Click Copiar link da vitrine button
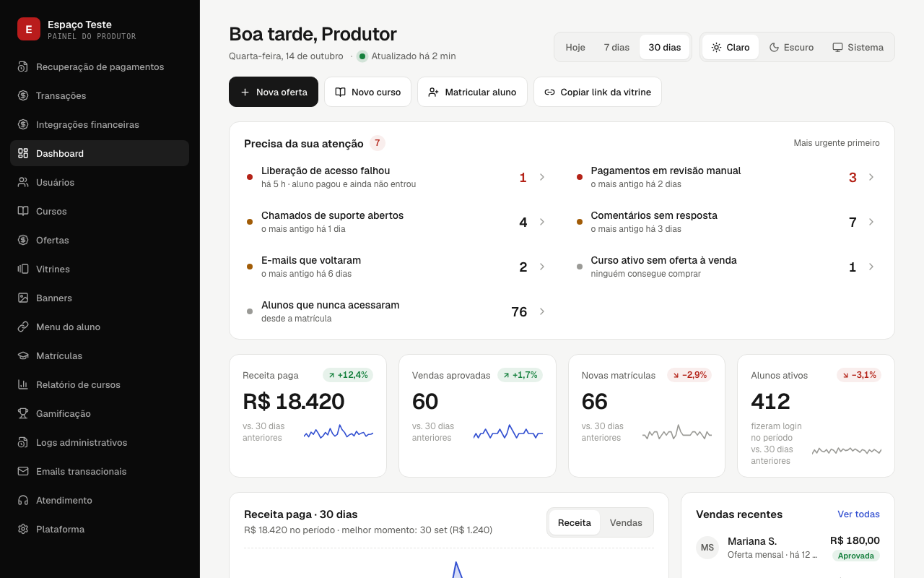Image resolution: width=924 pixels, height=578 pixels. coord(598,92)
